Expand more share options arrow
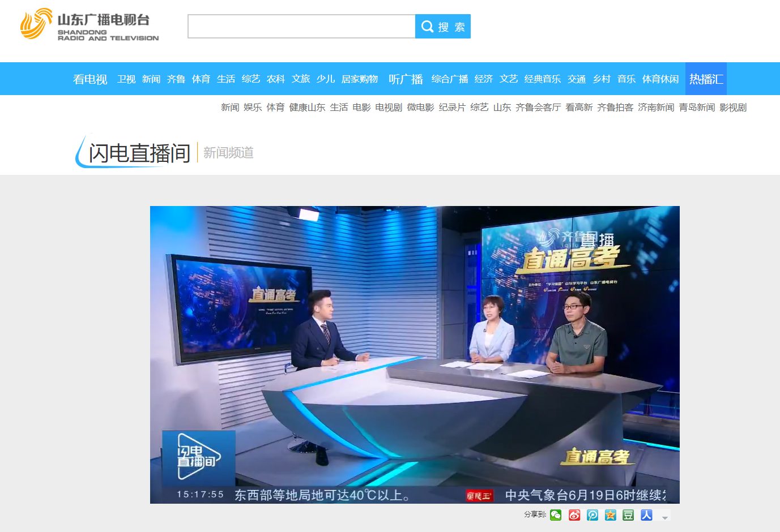The image size is (780, 532). tap(665, 517)
